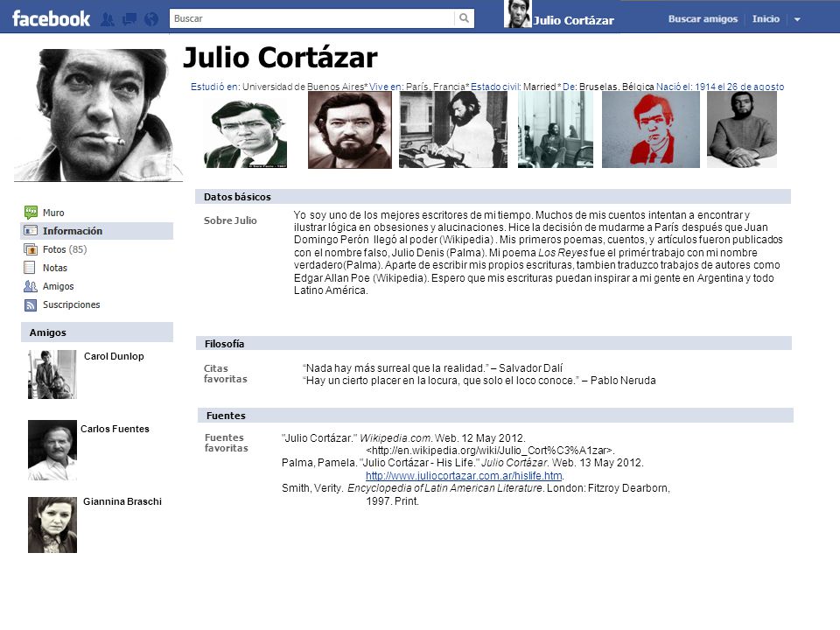
Task: Click the Julio Cortázar page title
Action: coord(281,58)
